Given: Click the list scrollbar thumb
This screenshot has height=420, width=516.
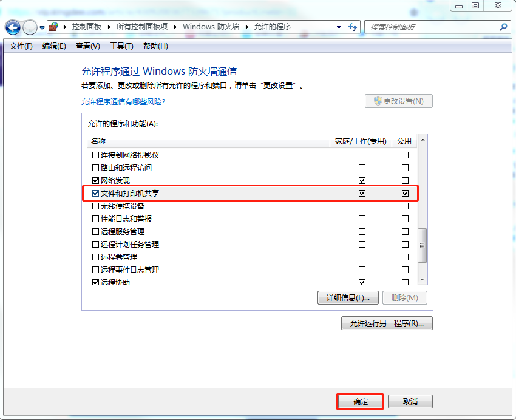Looking at the screenshot, I should click(423, 245).
